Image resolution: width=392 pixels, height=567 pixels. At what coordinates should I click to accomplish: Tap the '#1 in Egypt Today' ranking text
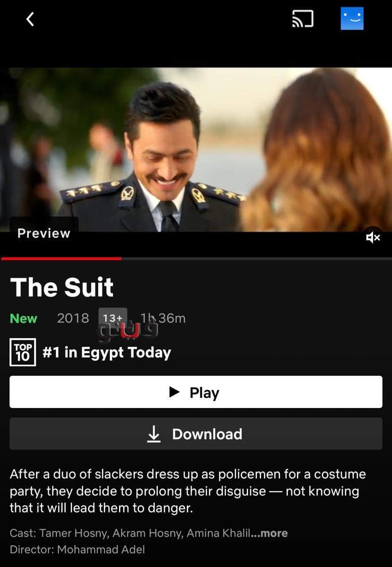107,353
